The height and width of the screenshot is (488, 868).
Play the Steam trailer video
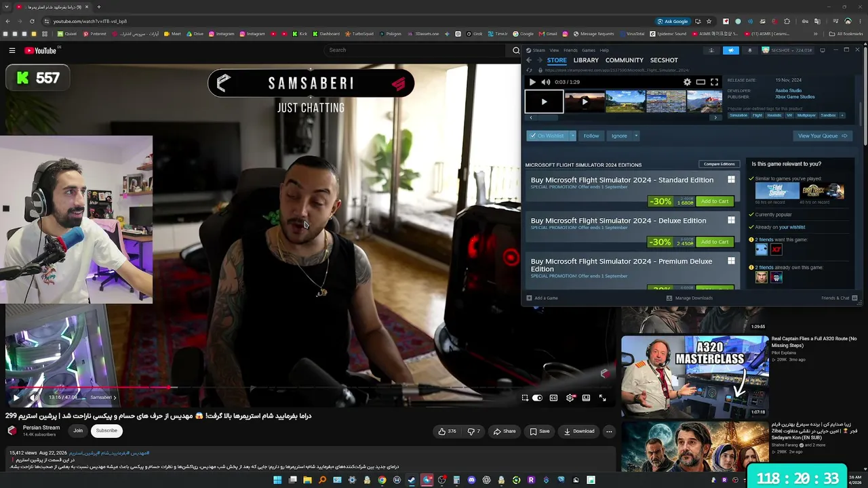point(532,82)
